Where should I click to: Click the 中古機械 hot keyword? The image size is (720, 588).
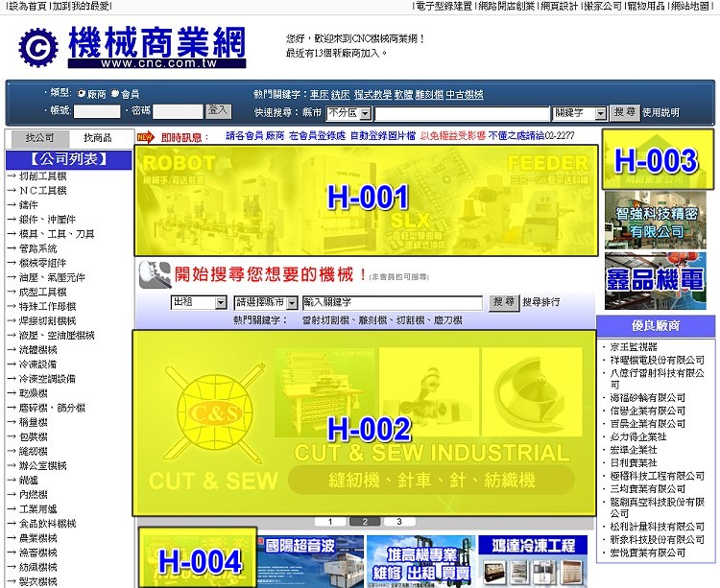(465, 95)
